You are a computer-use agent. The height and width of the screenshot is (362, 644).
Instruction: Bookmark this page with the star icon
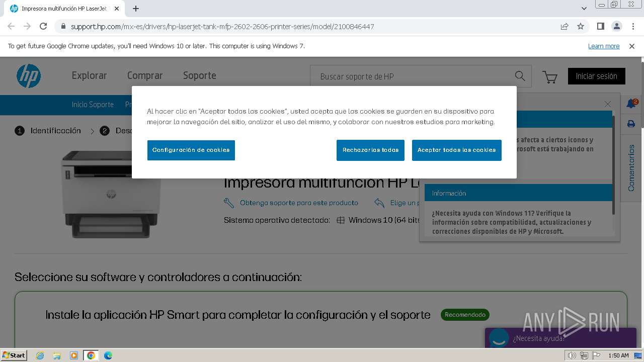[581, 26]
